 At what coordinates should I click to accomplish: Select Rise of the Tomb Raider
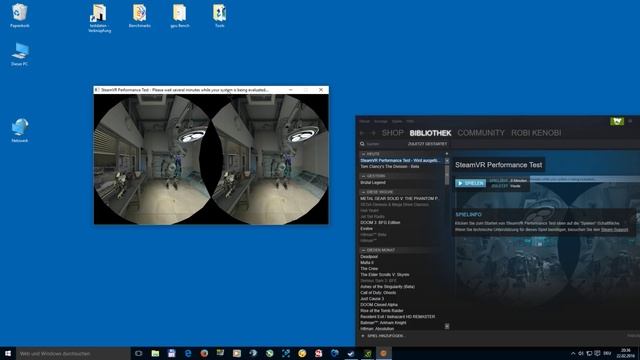(x=382, y=311)
